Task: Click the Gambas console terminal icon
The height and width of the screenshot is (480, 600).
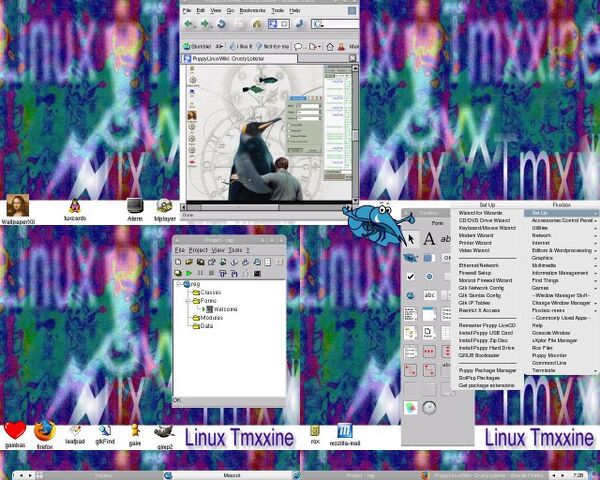Action: tap(257, 273)
